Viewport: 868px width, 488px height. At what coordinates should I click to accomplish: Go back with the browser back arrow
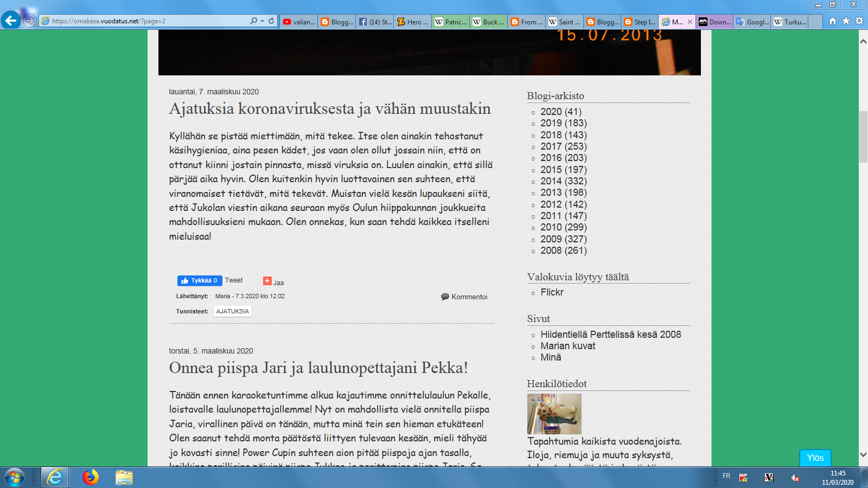click(x=11, y=21)
